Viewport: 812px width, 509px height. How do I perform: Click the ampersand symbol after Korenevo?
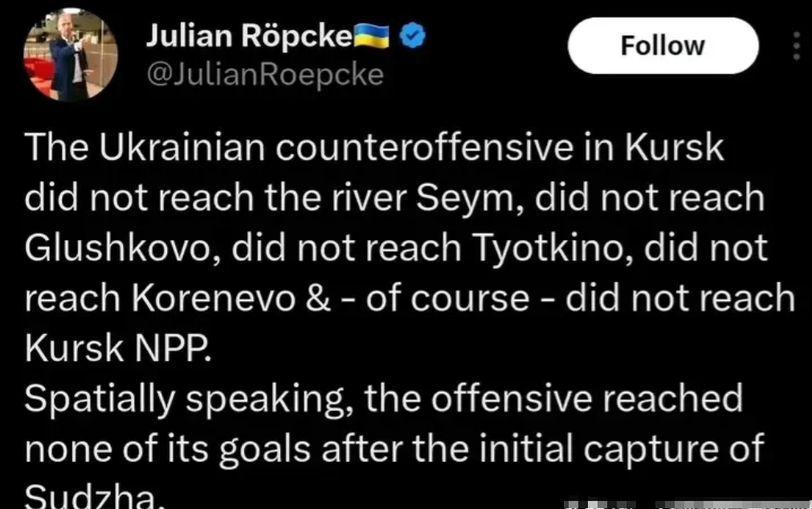click(318, 299)
